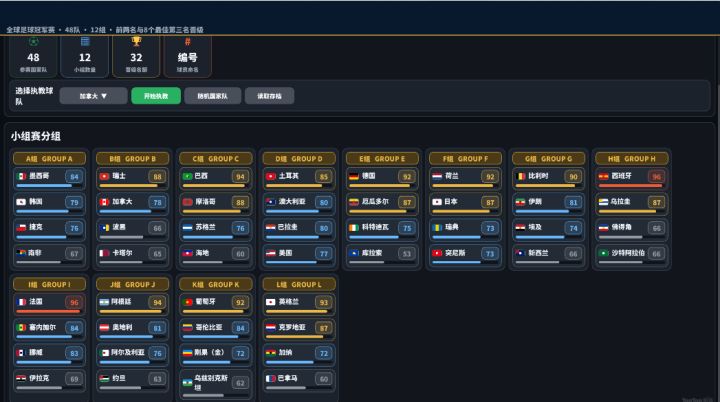
Task: Click the Mexico flag in Group A
Action: tap(22, 176)
